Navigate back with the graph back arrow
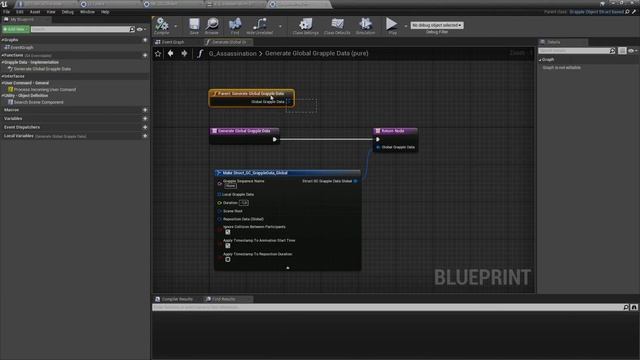Viewport: 640px width, 360px height. pyautogui.click(x=171, y=53)
